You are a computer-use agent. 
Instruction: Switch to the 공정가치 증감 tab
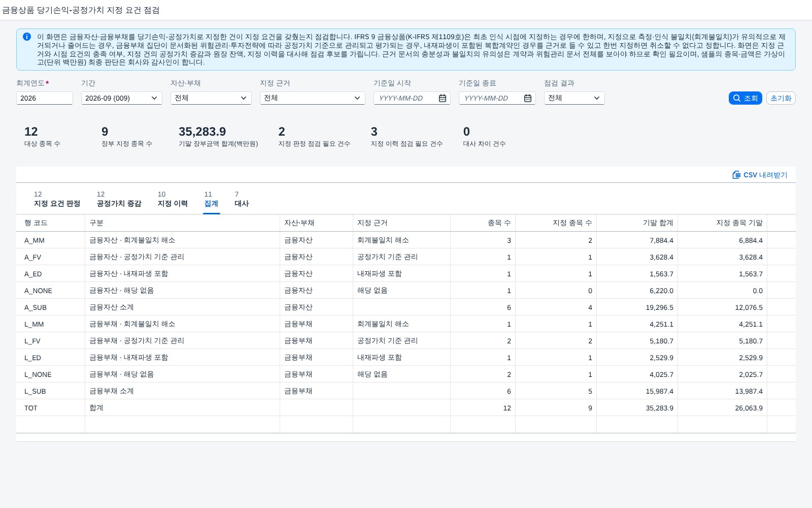(119, 199)
